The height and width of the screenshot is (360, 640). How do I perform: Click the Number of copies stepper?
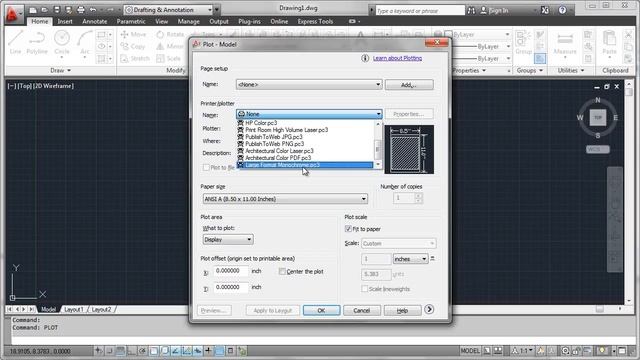click(418, 198)
